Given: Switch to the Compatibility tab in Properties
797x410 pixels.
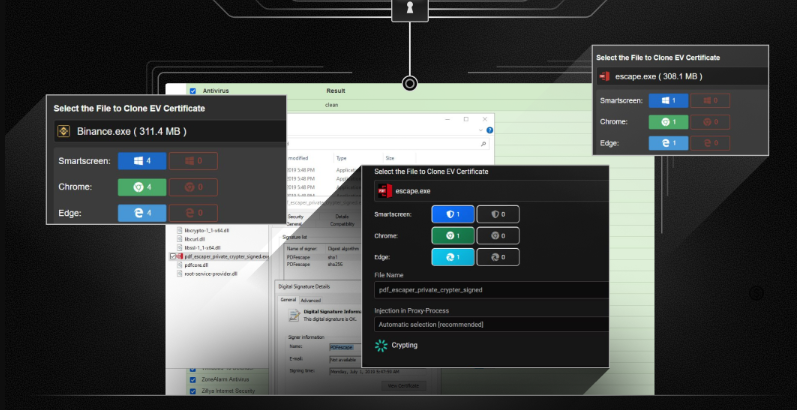Looking at the screenshot, I should [342, 224].
